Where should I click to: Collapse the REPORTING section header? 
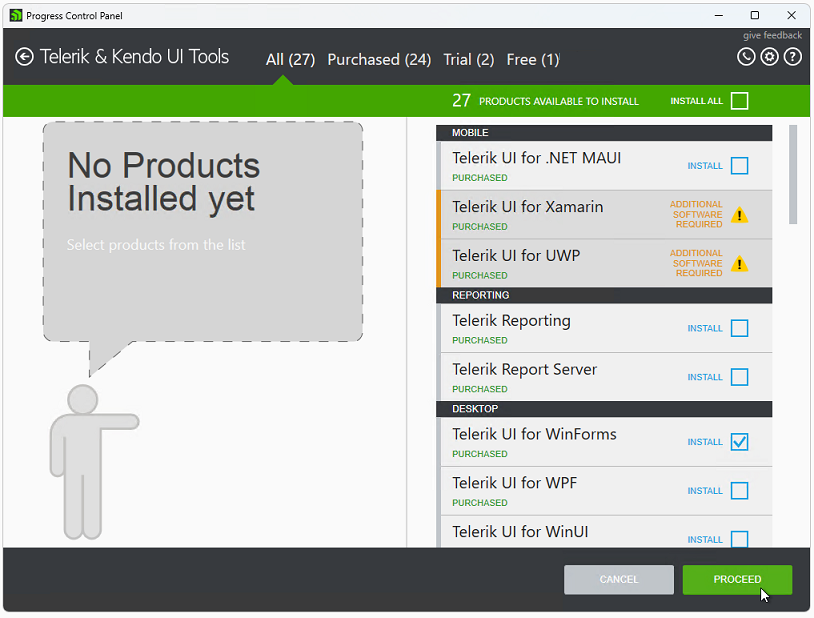(x=604, y=295)
